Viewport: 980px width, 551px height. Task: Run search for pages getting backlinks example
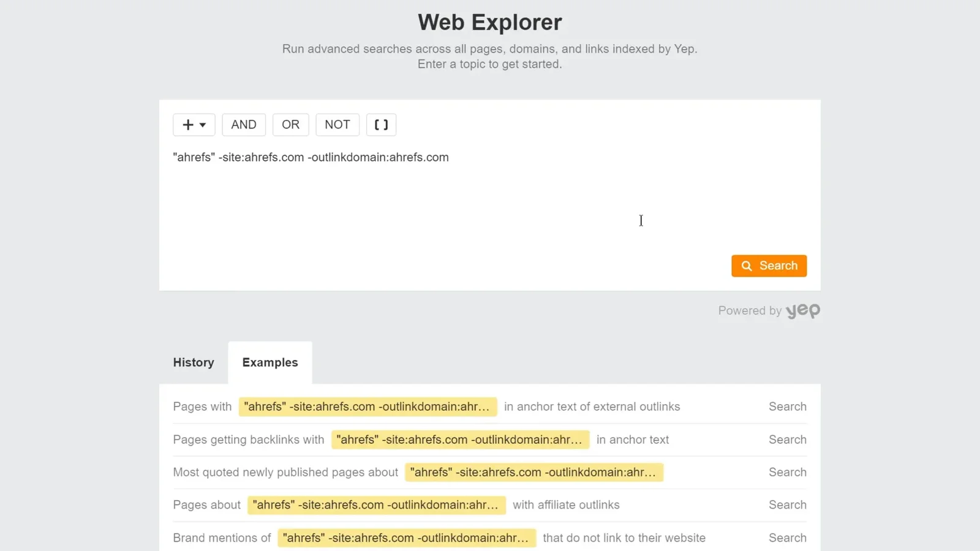coord(787,440)
